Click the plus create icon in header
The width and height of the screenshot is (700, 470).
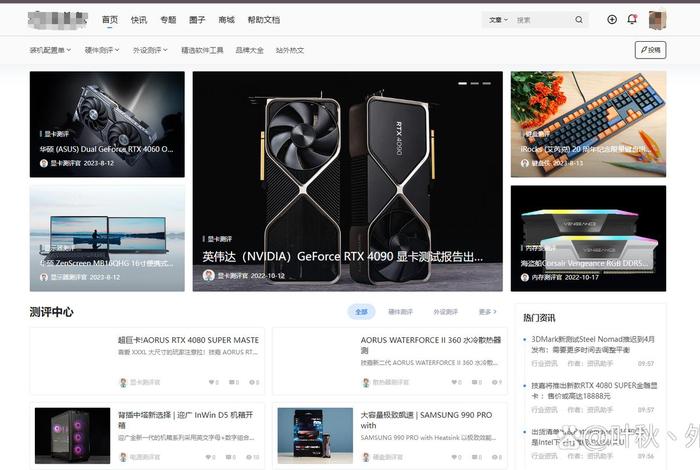612,19
